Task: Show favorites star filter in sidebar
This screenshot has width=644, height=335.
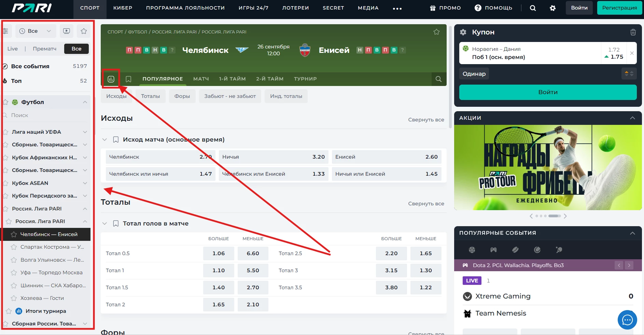Action: coord(84,31)
